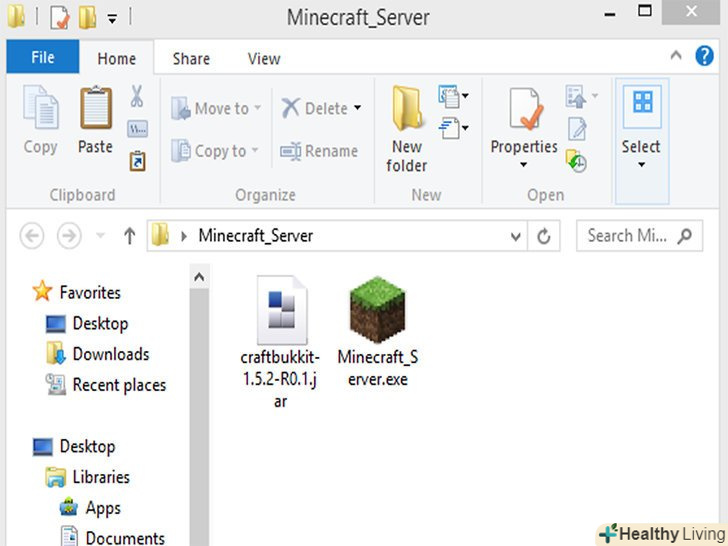This screenshot has width=728, height=546.
Task: Click the quick access Properties icon
Action: pos(60,17)
